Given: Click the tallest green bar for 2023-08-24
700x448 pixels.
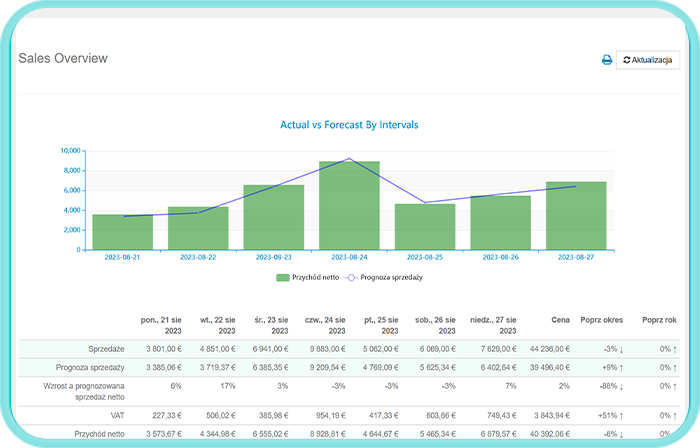Looking at the screenshot, I should (349, 204).
